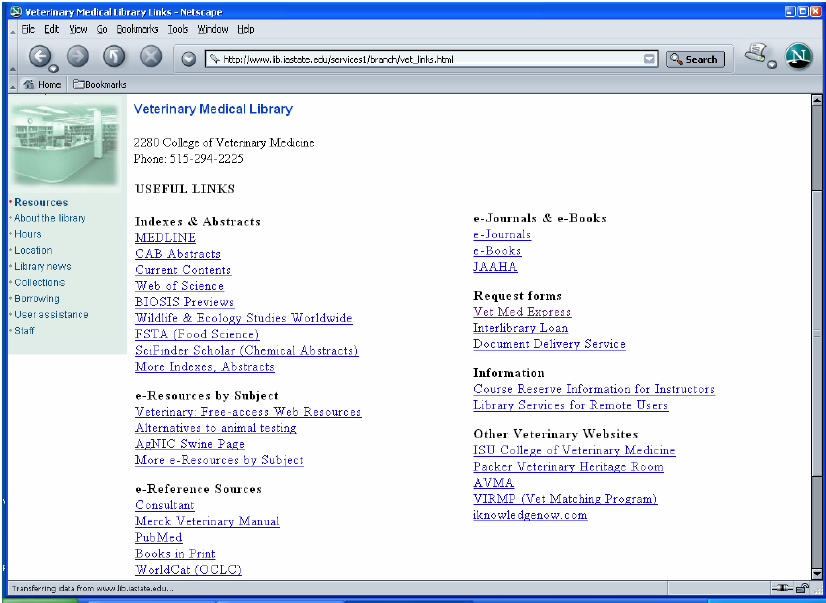Open the Tools menu
Screen dimensions: 826x603
[178, 29]
